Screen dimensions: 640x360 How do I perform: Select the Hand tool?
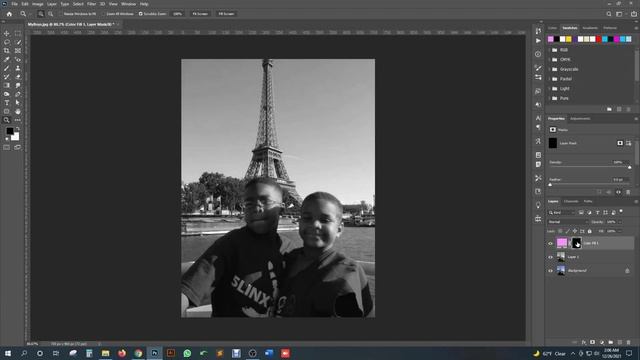pos(18,111)
